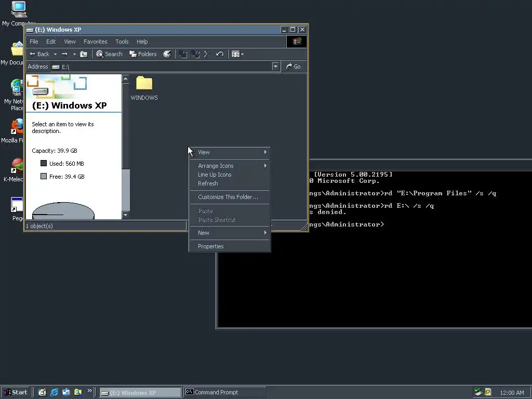Image resolution: width=532 pixels, height=399 pixels.
Task: Open the Forward history dropdown arrow
Action: pos(74,54)
